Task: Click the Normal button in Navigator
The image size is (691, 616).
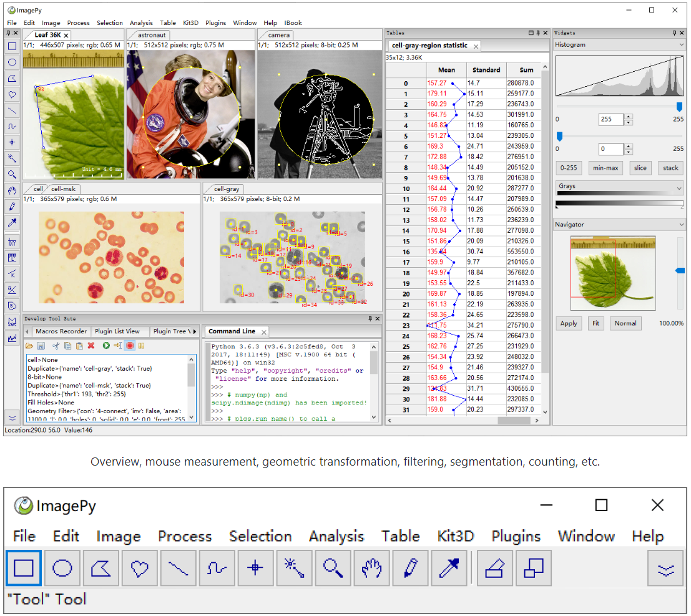Action: click(x=625, y=323)
